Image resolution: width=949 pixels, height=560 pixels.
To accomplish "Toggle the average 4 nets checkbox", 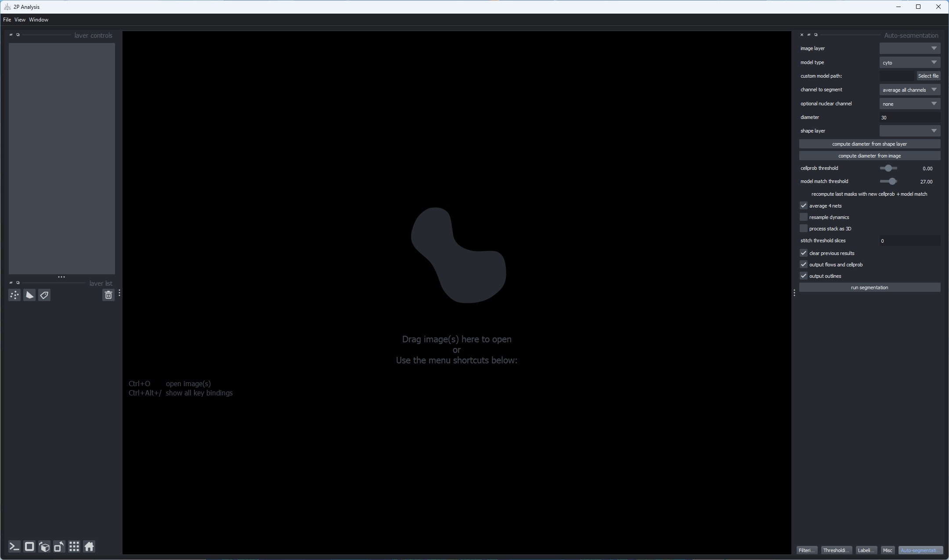I will [804, 205].
